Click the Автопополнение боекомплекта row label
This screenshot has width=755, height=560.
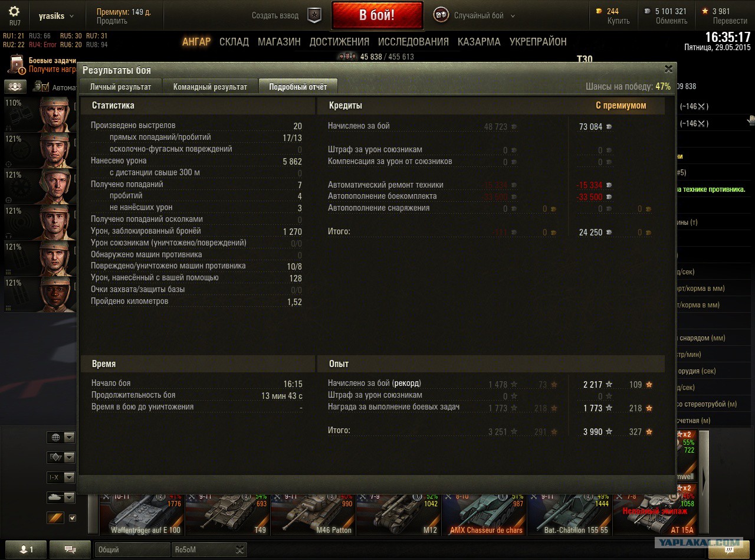[382, 197]
